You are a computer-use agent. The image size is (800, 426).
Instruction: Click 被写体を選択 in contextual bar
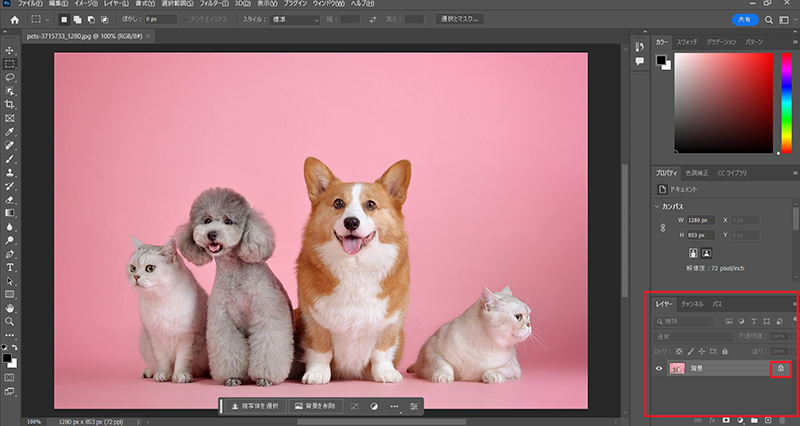click(x=255, y=406)
